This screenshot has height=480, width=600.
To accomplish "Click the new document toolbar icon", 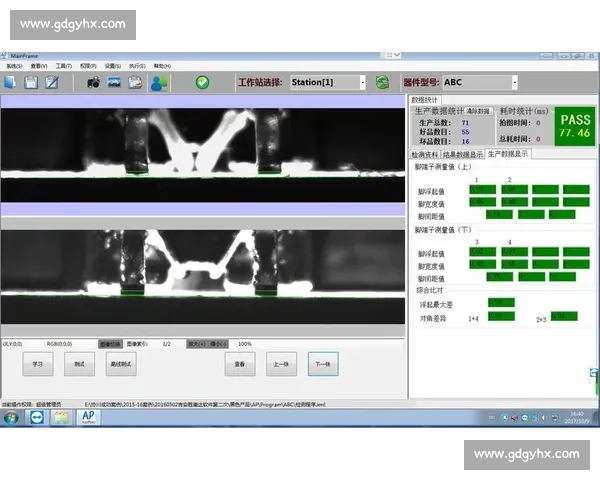I will tap(11, 82).
